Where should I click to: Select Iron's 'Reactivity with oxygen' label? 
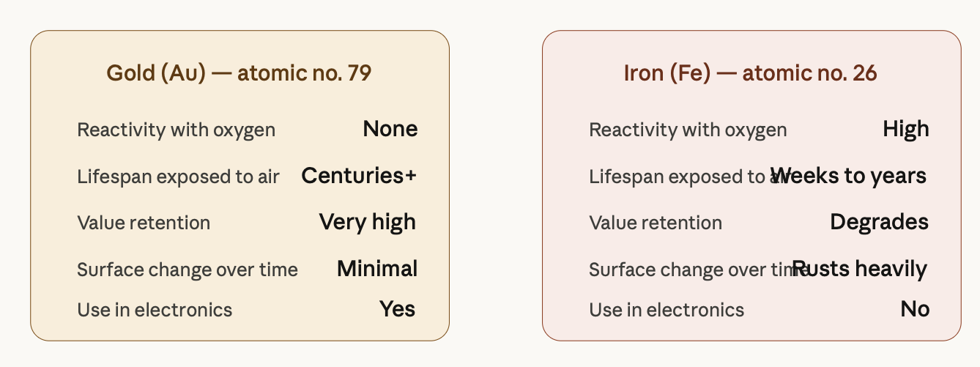688,130
